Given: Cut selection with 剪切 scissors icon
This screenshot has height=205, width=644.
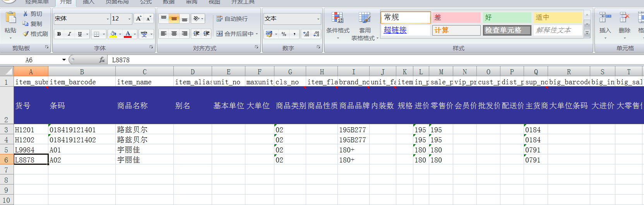Looking at the screenshot, I should tap(26, 14).
